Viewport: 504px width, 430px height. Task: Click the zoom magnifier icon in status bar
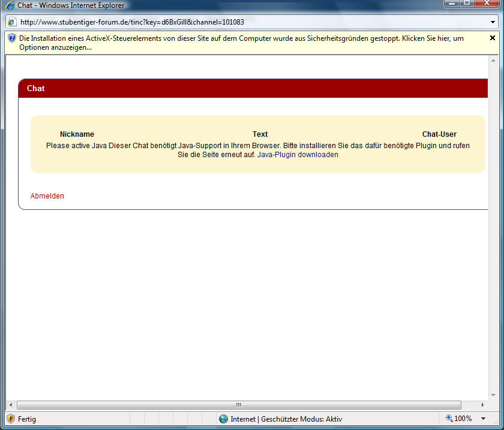click(449, 419)
